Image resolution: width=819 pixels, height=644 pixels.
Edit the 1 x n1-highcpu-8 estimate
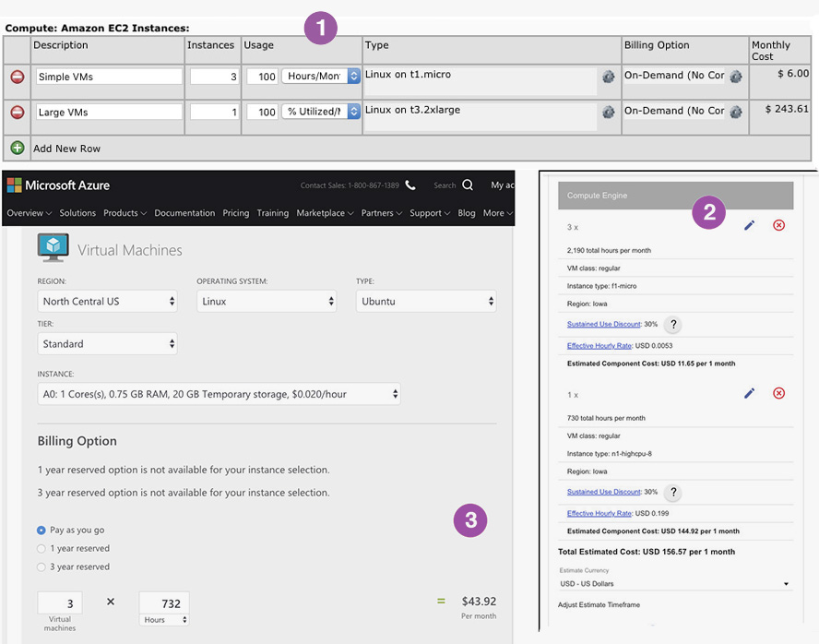tap(750, 393)
